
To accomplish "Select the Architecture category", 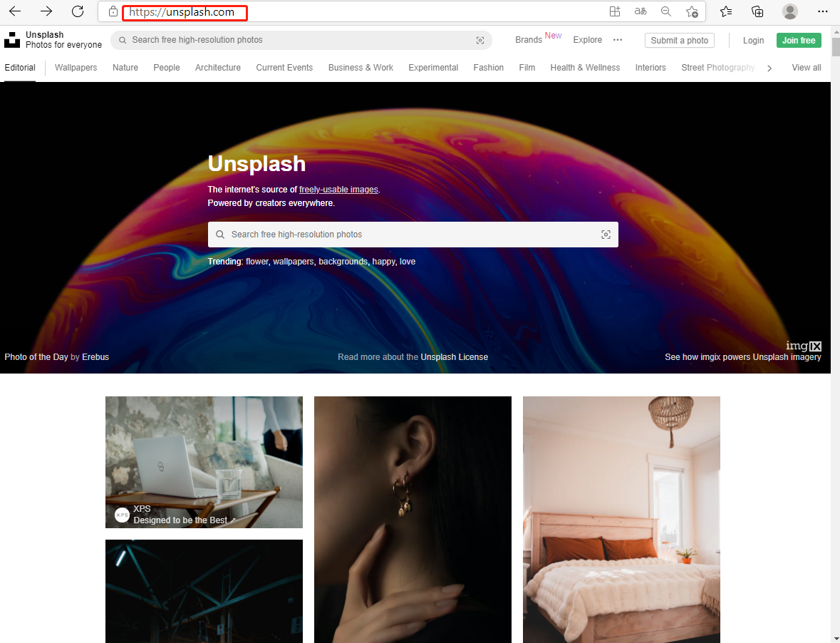I will coord(217,68).
